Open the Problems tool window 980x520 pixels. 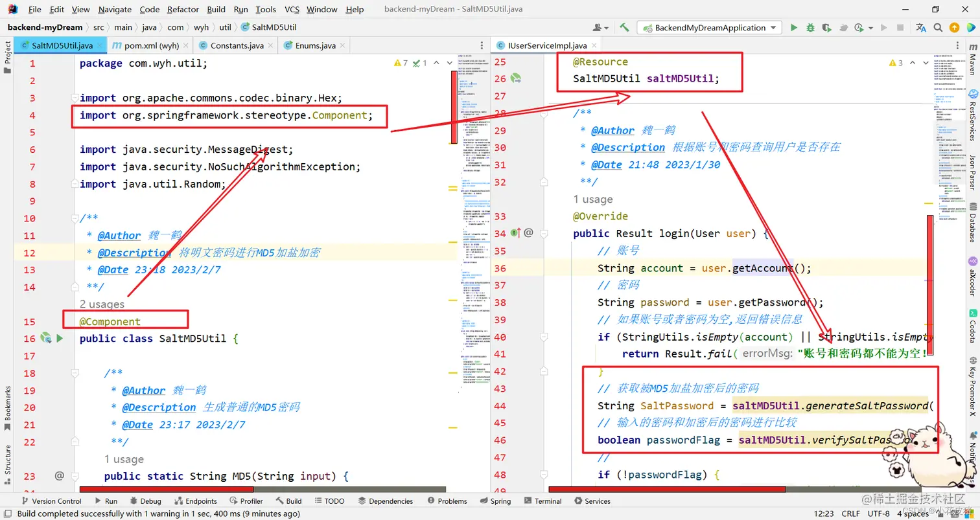pyautogui.click(x=446, y=501)
